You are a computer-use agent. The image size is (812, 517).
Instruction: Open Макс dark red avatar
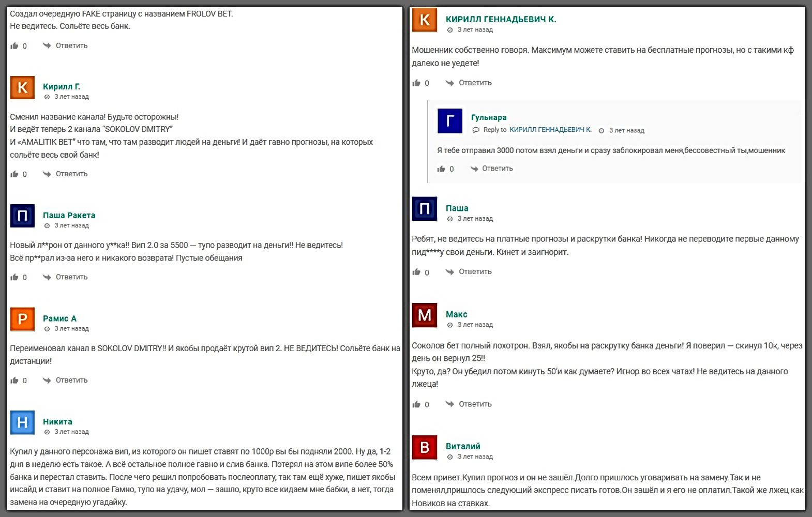(425, 315)
